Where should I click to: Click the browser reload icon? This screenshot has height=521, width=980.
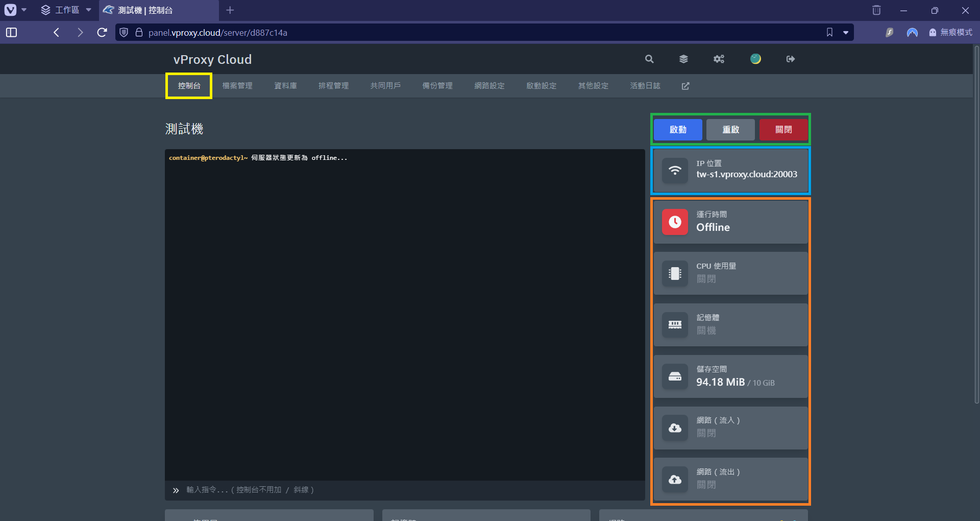[102, 33]
